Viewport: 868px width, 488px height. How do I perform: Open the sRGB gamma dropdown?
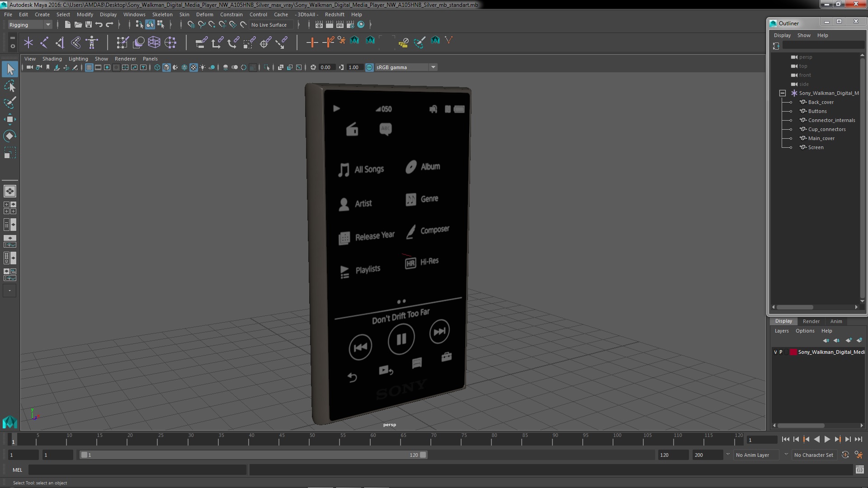coord(433,67)
